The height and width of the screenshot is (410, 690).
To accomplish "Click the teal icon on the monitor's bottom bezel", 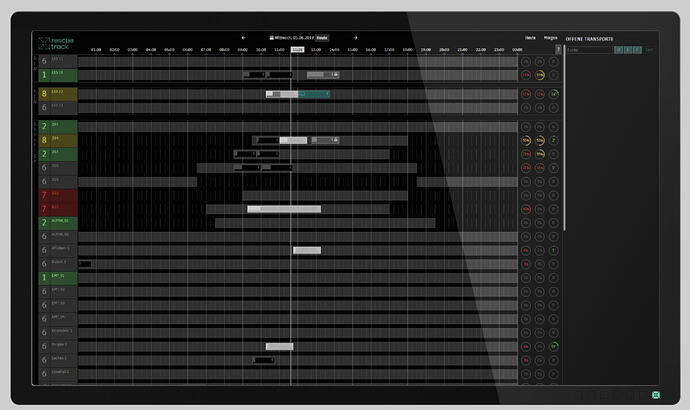I will [x=656, y=395].
